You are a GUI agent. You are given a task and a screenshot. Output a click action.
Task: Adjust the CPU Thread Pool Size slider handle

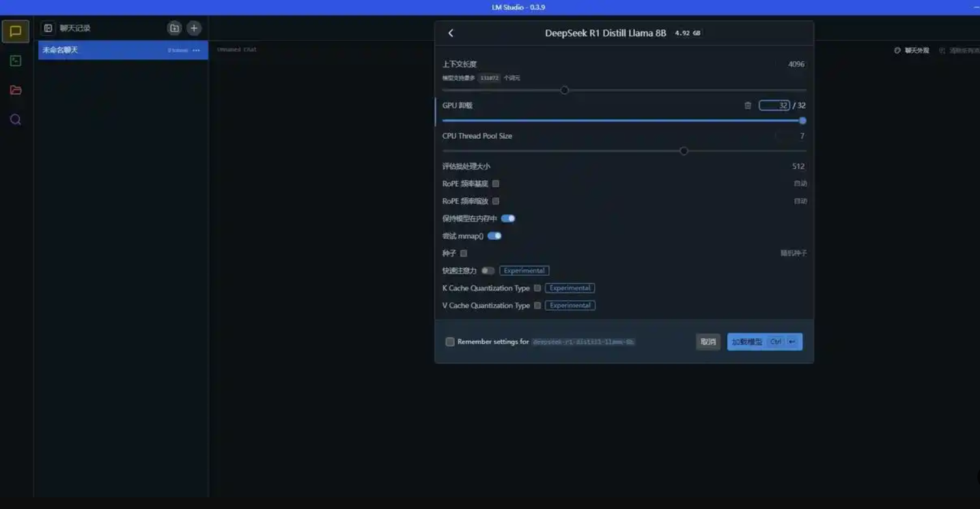pos(684,151)
